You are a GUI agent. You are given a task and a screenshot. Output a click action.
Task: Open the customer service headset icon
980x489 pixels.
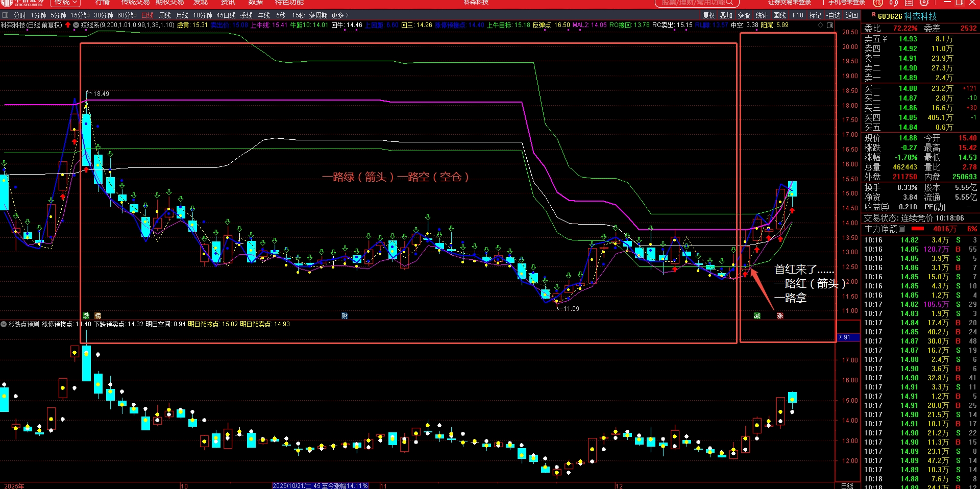pyautogui.click(x=894, y=3)
